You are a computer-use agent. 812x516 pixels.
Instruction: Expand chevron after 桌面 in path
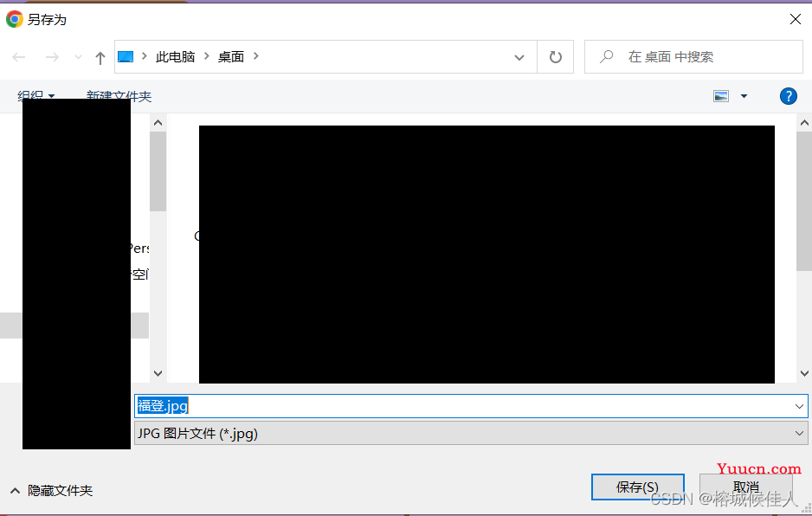pyautogui.click(x=256, y=56)
